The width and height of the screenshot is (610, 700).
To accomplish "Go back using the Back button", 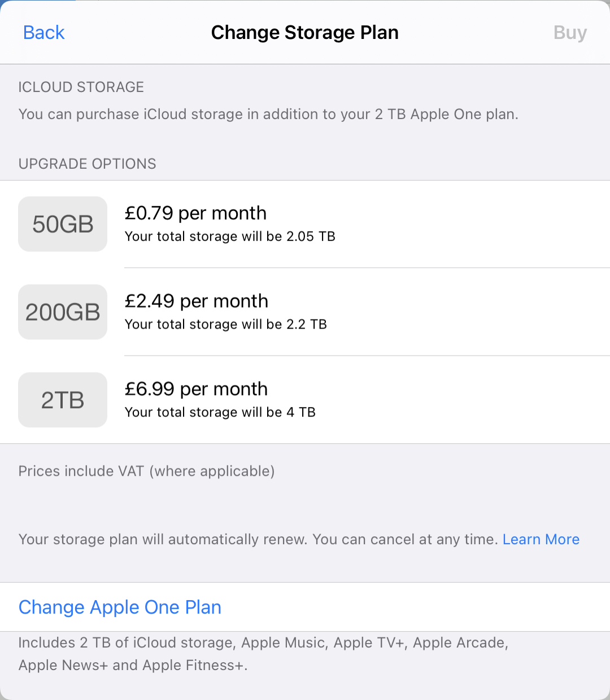I will point(44,33).
